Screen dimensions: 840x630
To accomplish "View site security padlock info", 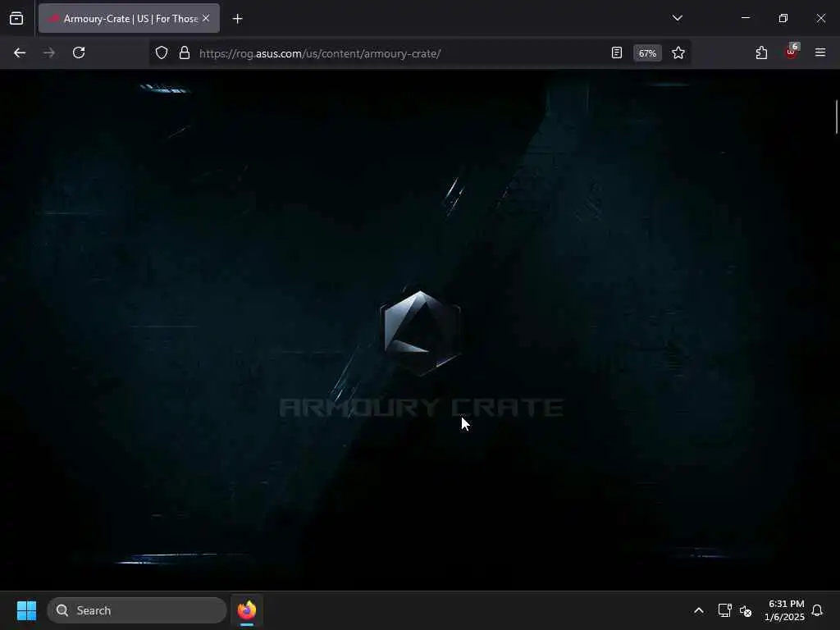I will (185, 53).
